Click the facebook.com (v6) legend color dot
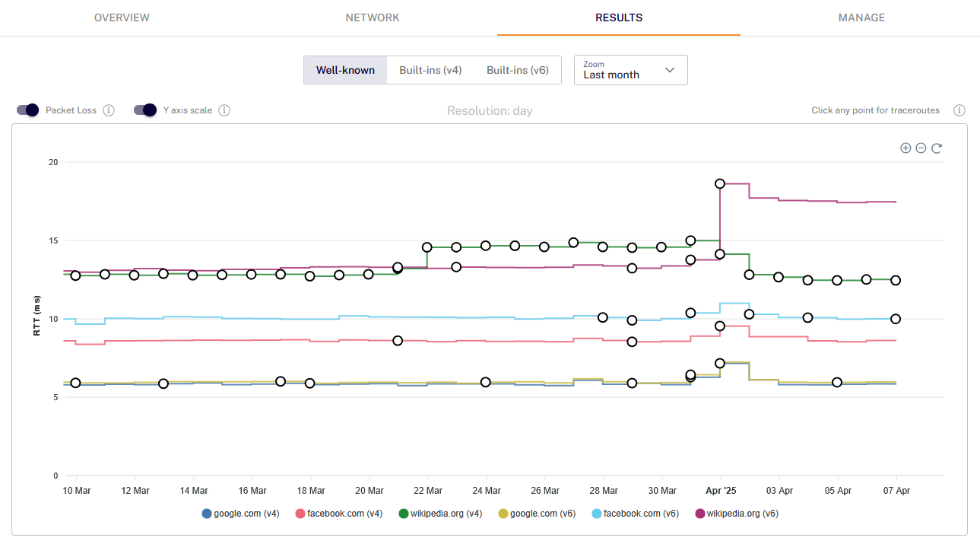Image resolution: width=980 pixels, height=541 pixels. click(x=596, y=514)
